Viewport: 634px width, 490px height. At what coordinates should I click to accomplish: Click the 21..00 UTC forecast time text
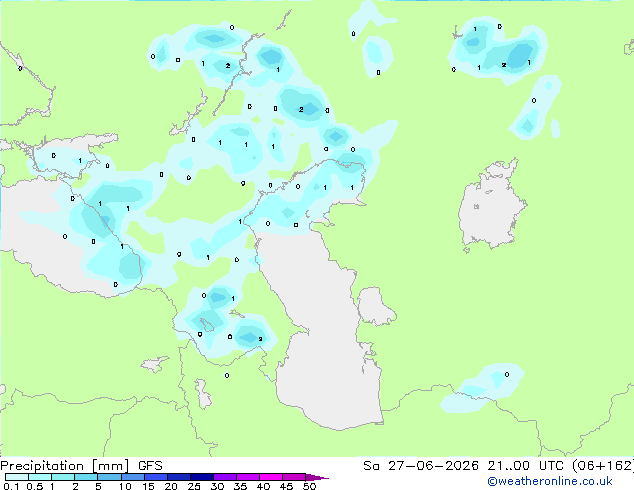(x=525, y=466)
